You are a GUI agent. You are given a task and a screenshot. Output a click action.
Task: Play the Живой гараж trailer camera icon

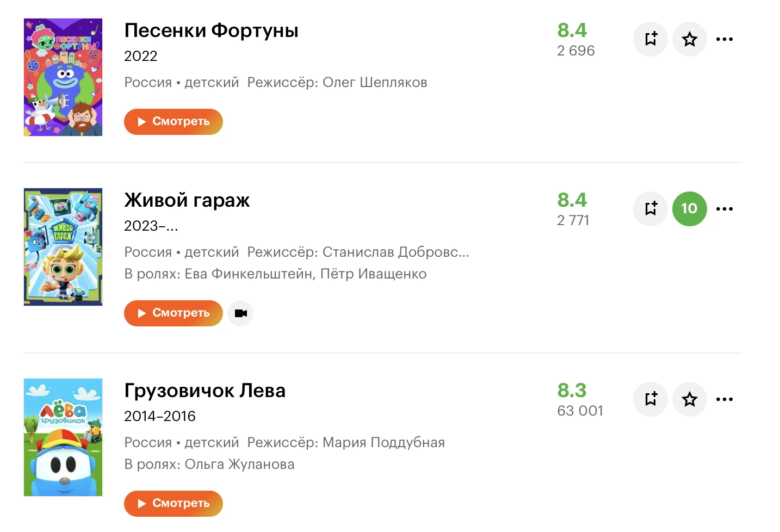click(x=240, y=313)
